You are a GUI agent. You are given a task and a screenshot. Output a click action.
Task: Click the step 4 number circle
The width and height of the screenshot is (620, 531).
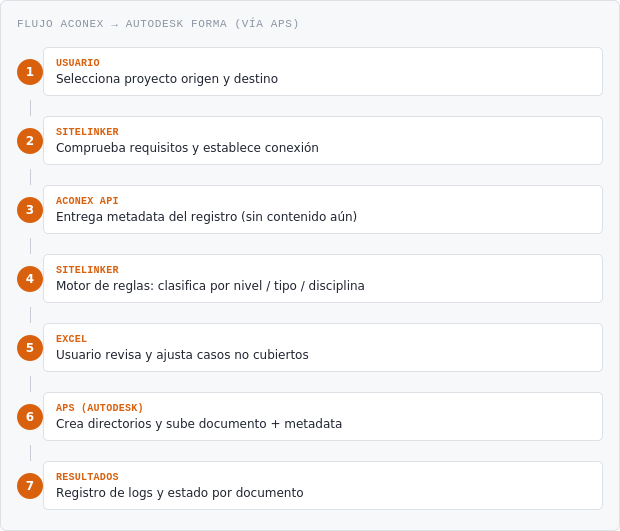(30, 279)
